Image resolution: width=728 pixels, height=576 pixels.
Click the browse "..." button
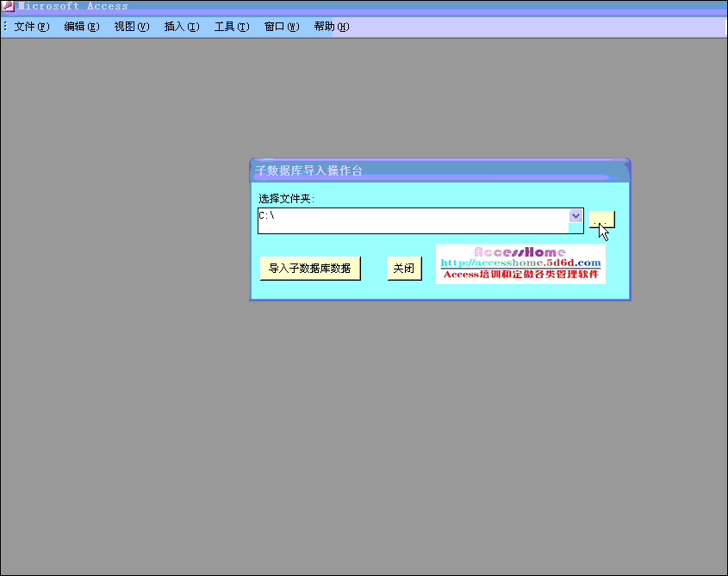[x=601, y=220]
